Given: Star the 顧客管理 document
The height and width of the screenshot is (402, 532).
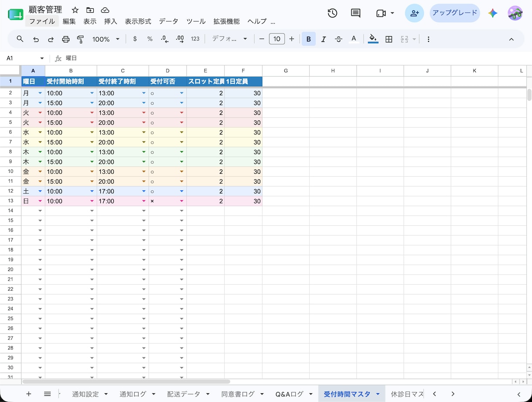Looking at the screenshot, I should (75, 10).
